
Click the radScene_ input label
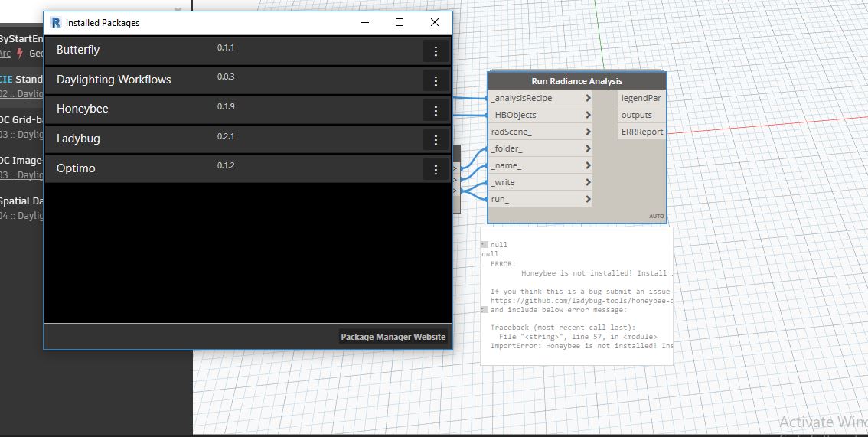pyautogui.click(x=511, y=132)
